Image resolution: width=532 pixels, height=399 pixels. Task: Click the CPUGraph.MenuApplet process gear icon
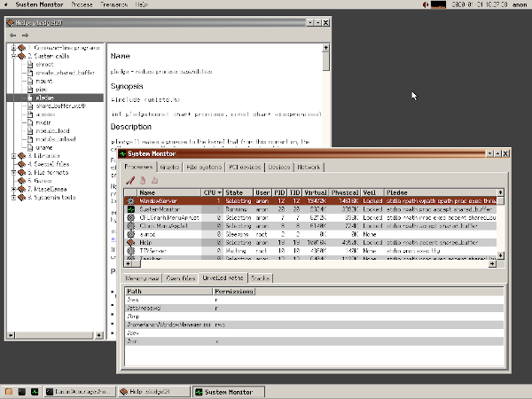131,217
